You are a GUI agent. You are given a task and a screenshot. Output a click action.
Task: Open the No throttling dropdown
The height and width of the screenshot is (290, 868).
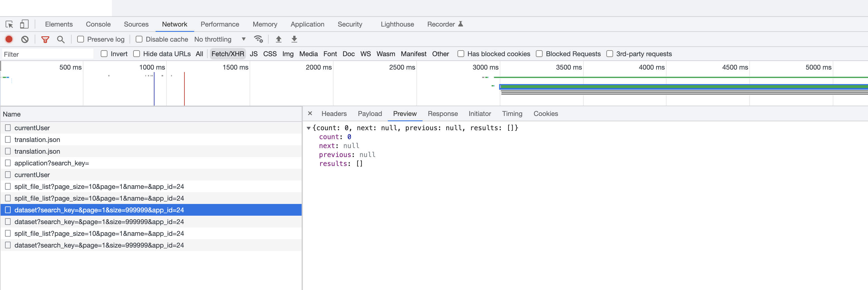[220, 39]
